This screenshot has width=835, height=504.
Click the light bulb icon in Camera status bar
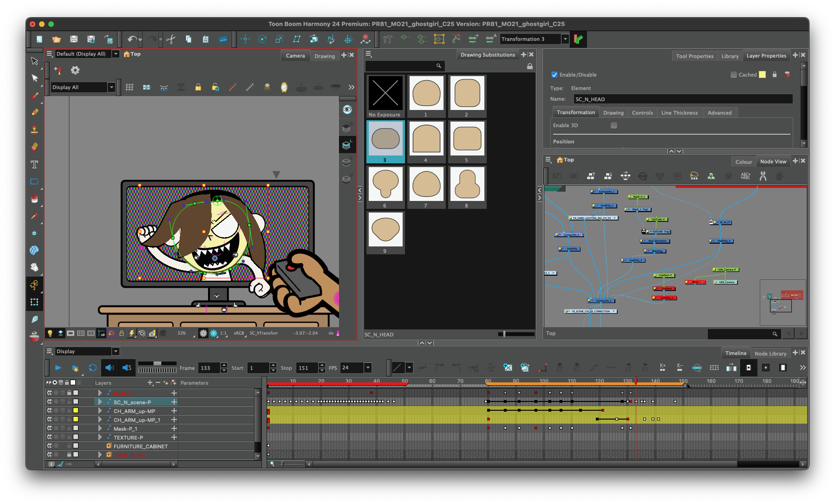(50, 333)
